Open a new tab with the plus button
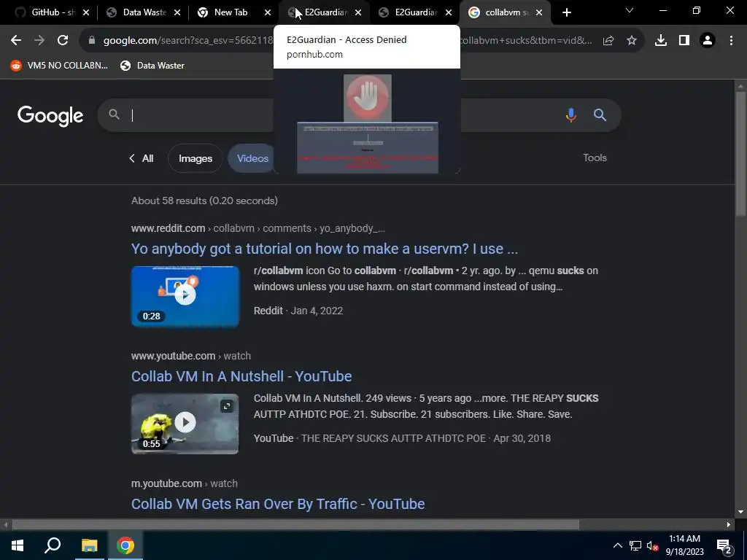 (x=566, y=13)
